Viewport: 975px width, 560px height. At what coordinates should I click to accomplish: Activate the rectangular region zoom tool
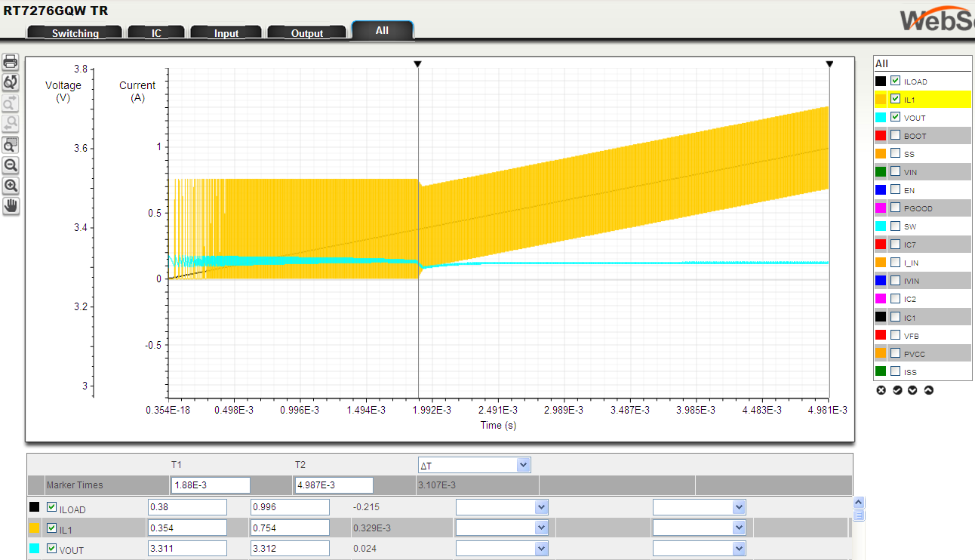[x=10, y=144]
